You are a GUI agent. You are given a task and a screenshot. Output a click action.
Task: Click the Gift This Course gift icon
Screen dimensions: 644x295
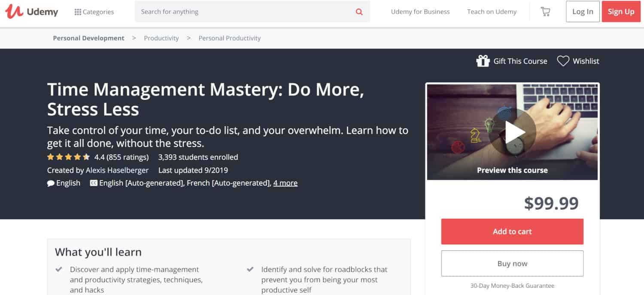[483, 61]
